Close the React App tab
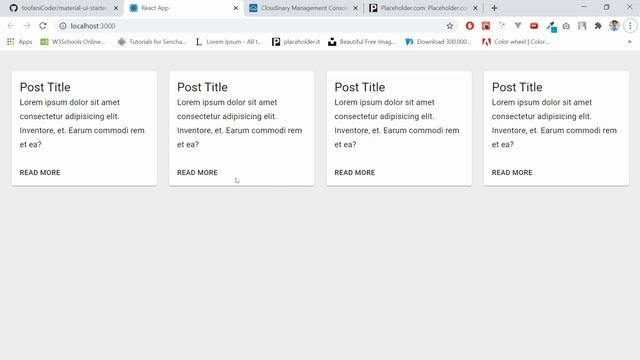640x360 pixels. (x=236, y=8)
